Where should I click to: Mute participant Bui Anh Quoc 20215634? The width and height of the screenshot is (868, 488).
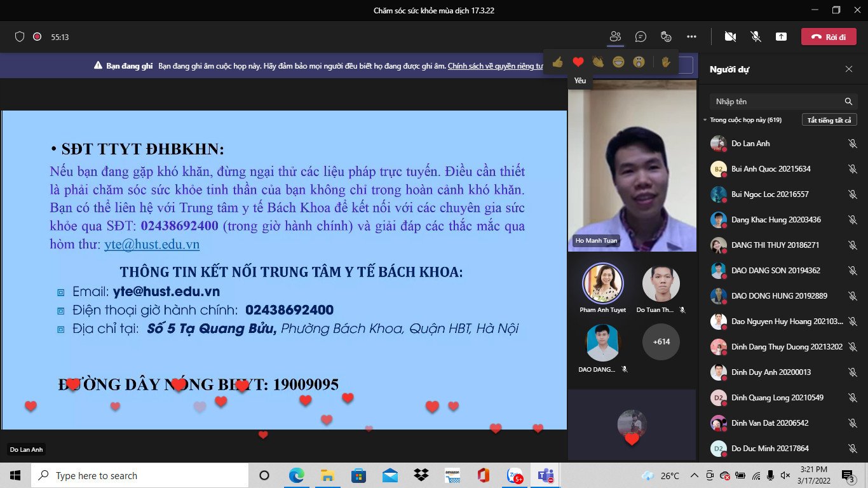click(852, 169)
